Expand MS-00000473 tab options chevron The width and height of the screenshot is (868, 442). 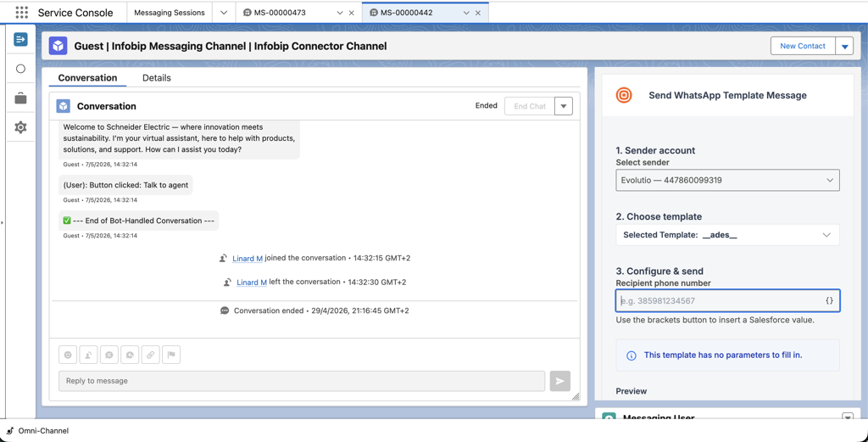pos(340,13)
